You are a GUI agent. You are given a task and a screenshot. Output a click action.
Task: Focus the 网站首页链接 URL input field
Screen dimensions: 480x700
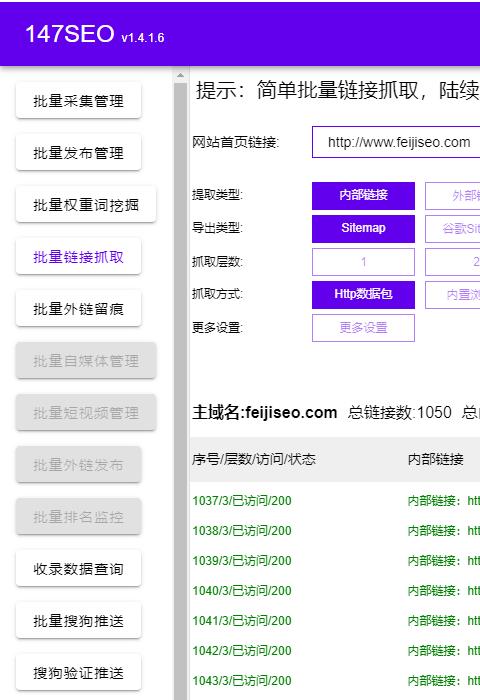397,142
